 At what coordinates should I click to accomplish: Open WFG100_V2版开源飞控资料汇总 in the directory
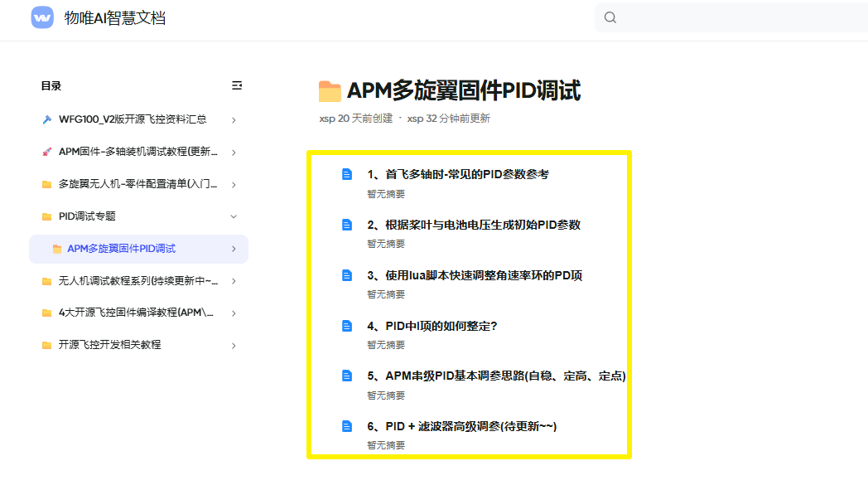point(133,119)
